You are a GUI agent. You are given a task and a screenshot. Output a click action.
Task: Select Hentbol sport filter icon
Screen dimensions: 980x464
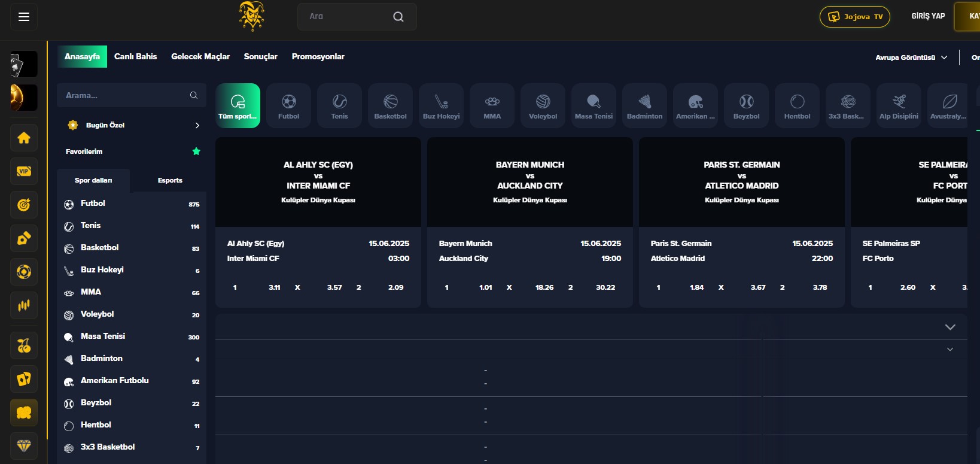(797, 106)
